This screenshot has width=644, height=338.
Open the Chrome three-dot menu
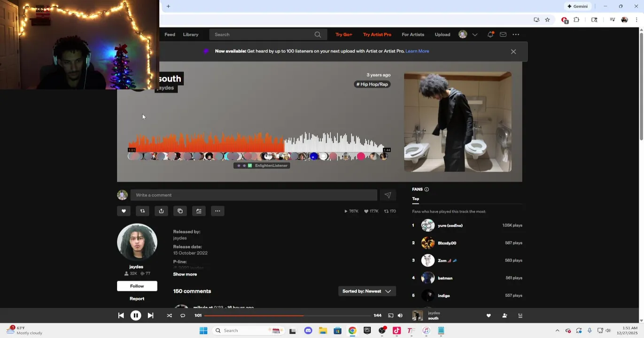pos(636,20)
